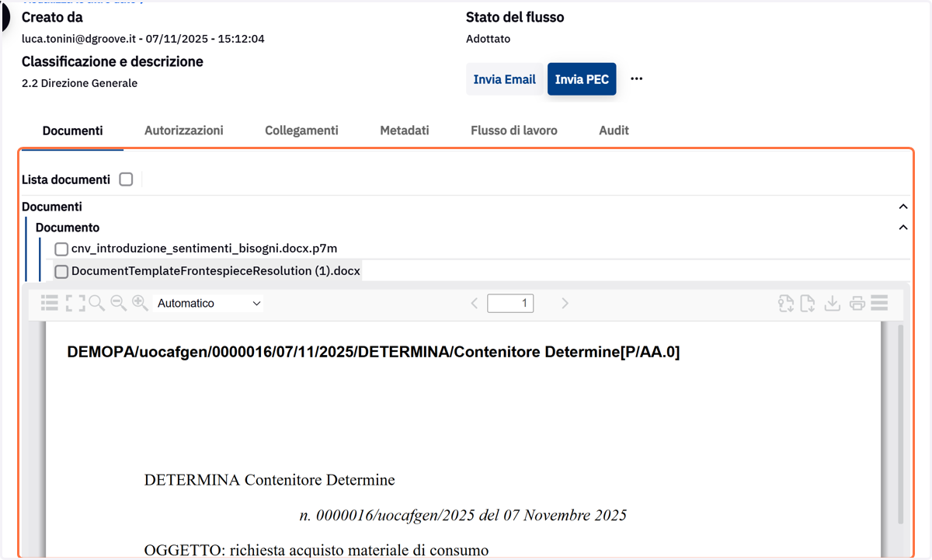Click the Invia PEC button

click(x=582, y=79)
